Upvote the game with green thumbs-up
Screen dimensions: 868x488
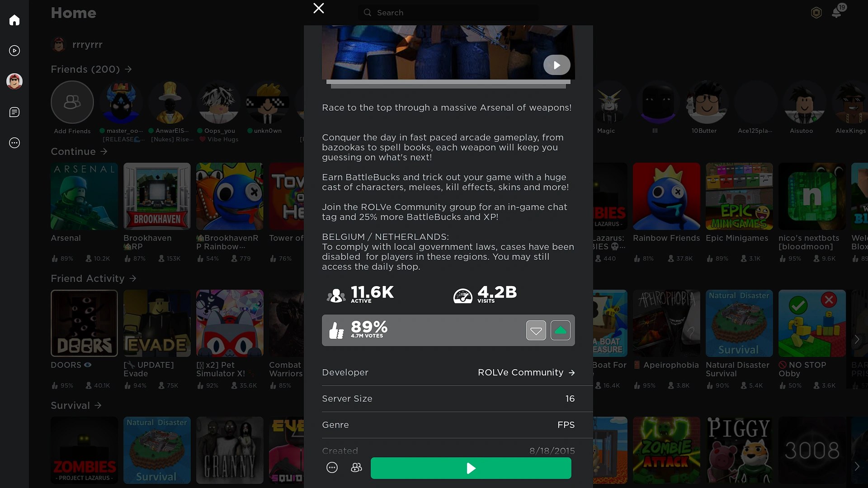click(x=560, y=330)
